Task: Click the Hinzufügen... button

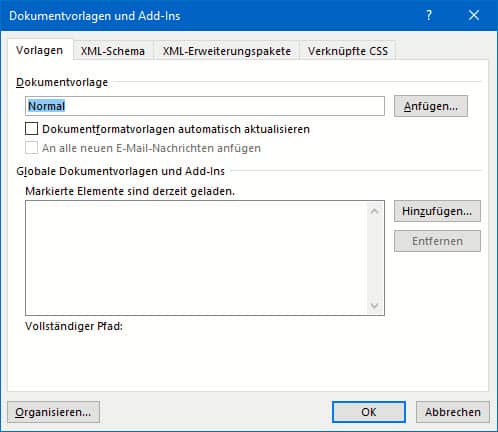Action: [437, 211]
